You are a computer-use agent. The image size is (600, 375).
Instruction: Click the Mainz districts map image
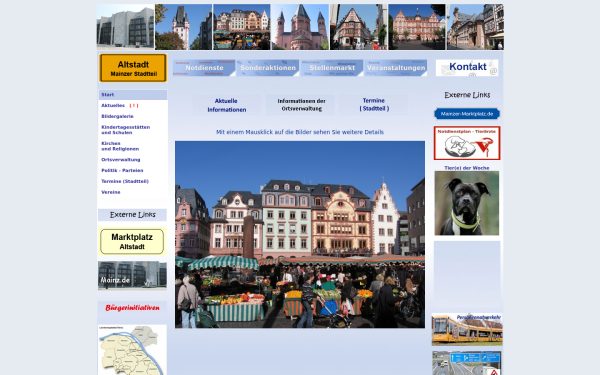tap(132, 350)
